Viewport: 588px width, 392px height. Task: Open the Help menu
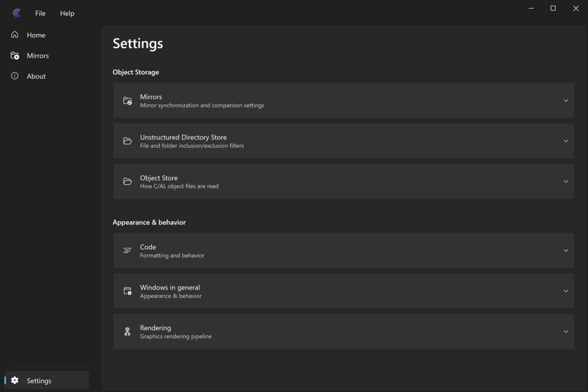click(x=67, y=13)
